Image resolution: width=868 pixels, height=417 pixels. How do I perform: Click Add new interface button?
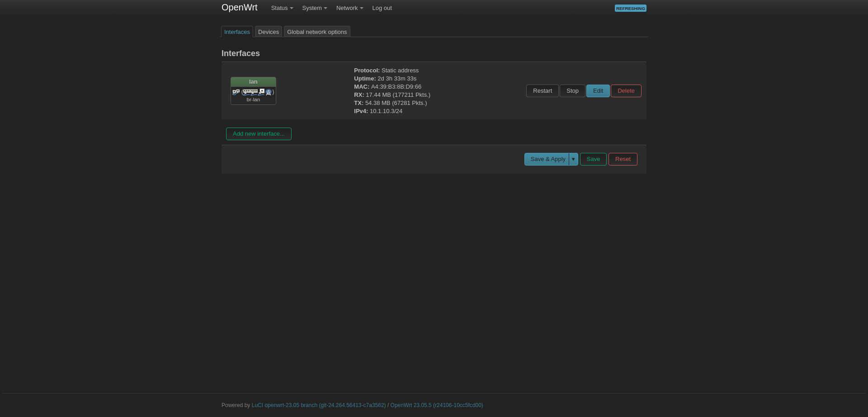259,134
